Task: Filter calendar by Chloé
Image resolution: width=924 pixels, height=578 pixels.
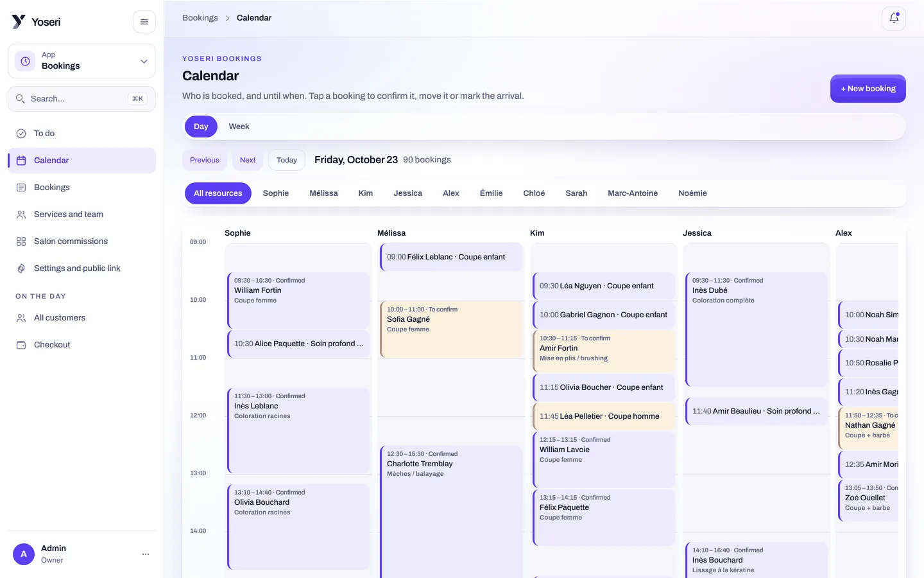Action: pyautogui.click(x=534, y=193)
